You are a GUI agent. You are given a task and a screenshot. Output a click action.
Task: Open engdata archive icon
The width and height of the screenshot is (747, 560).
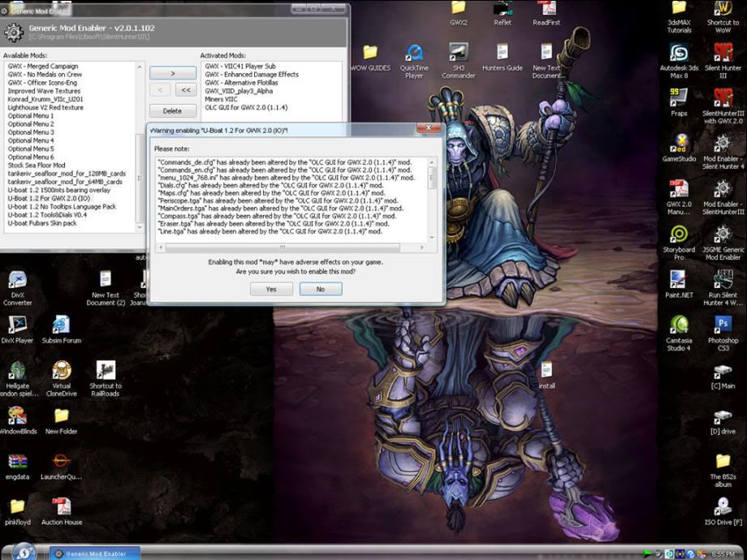coord(18,466)
